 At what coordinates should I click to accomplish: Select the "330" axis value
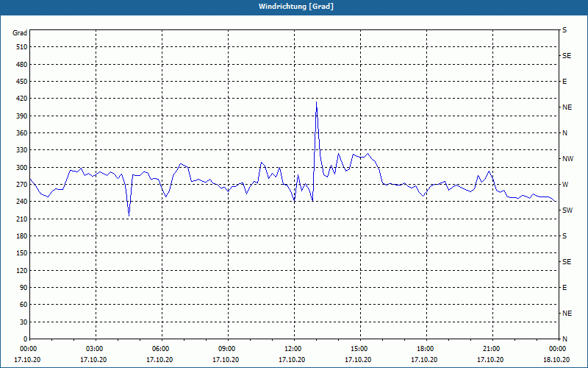(x=22, y=150)
